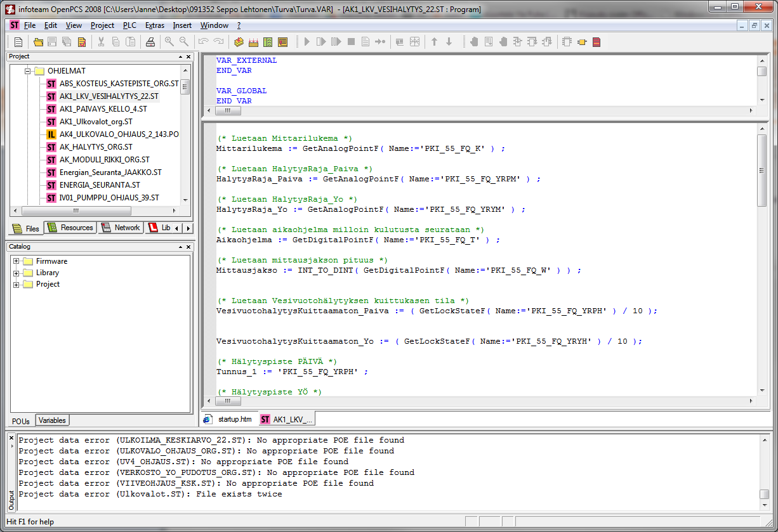Expand the Firmware catalog folder
The image size is (778, 532).
(16, 261)
